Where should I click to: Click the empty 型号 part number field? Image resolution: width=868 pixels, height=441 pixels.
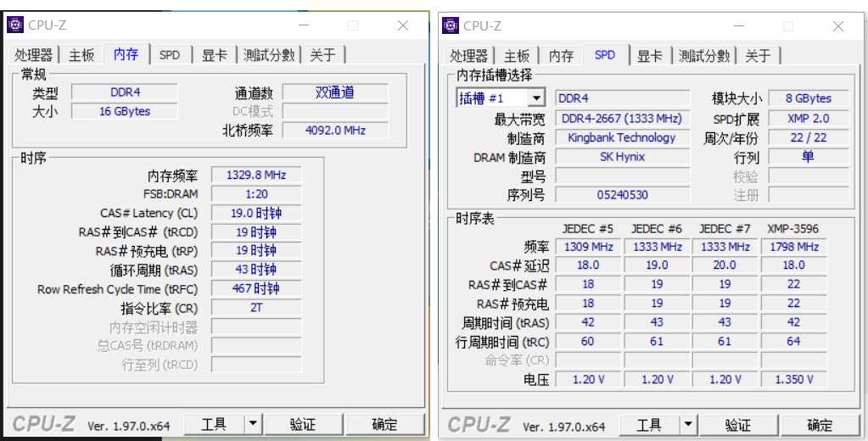tap(622, 176)
